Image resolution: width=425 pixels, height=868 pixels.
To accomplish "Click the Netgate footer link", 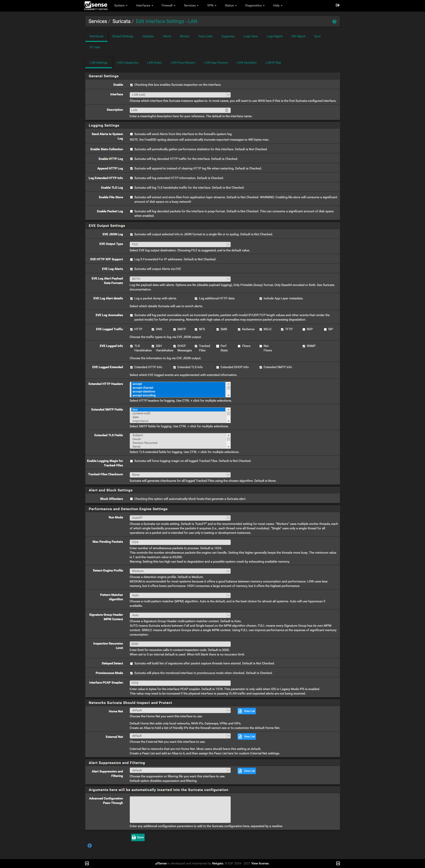I will [218, 863].
